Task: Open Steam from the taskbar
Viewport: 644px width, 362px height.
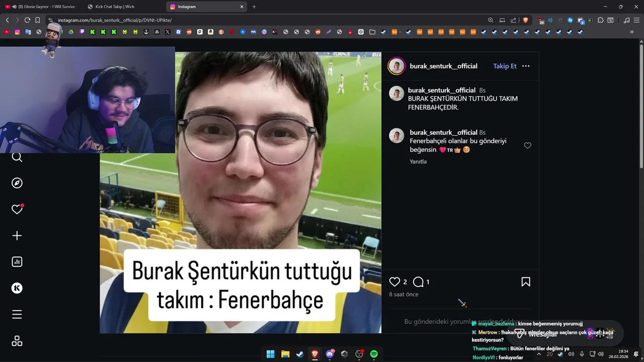Action: tap(300, 354)
